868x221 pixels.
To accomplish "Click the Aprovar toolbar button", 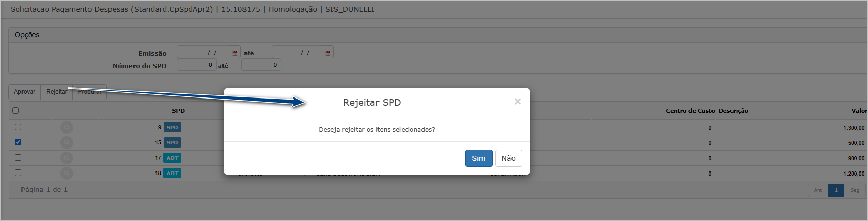I will [25, 92].
